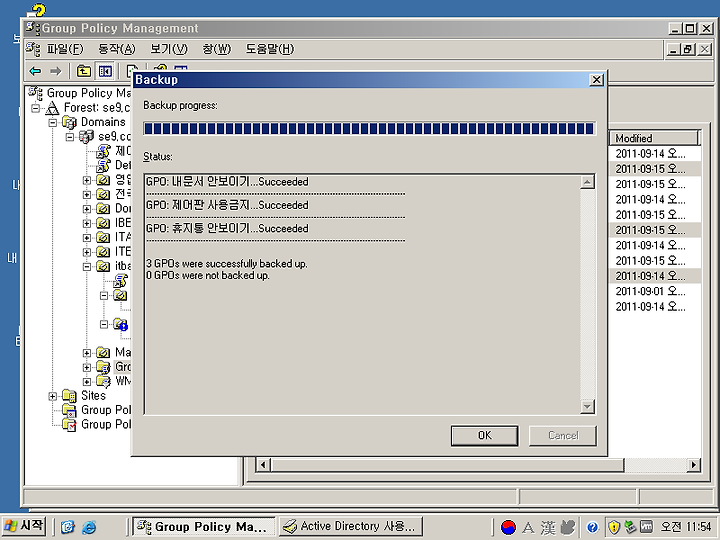Click the Korean IME language tray icon
720x540 pixels.
(x=508, y=527)
